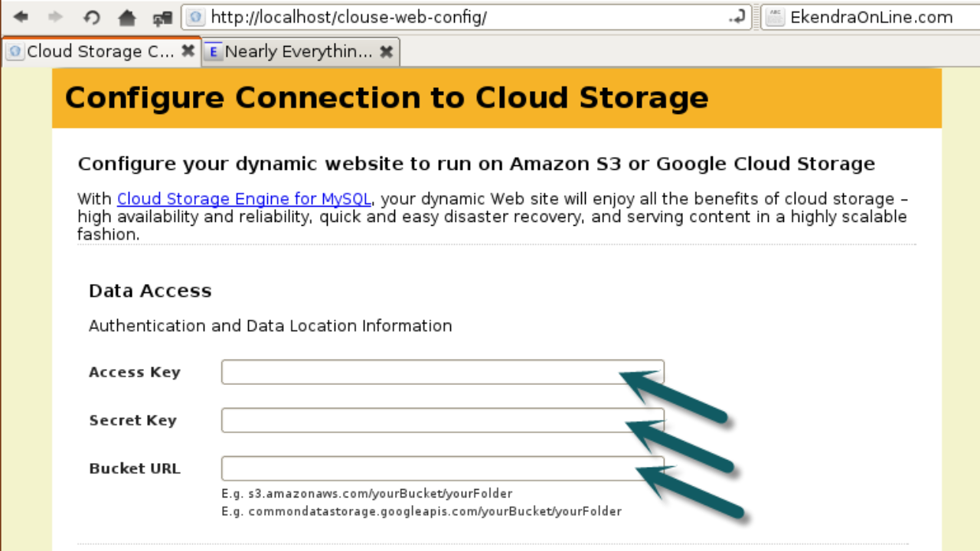Click the EkendraOnLine.com search box
The height and width of the screenshot is (551, 980).
pos(880,17)
